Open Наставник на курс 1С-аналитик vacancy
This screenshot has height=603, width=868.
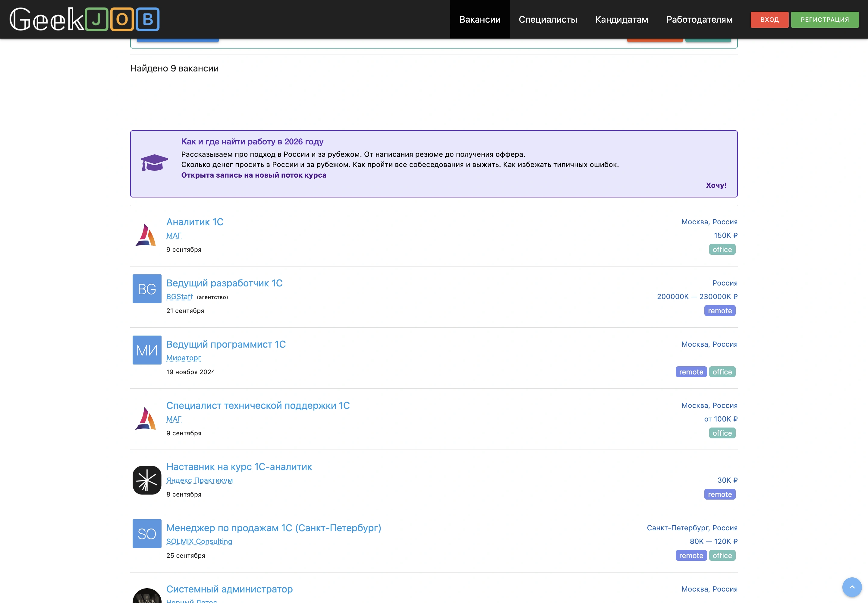coord(239,467)
